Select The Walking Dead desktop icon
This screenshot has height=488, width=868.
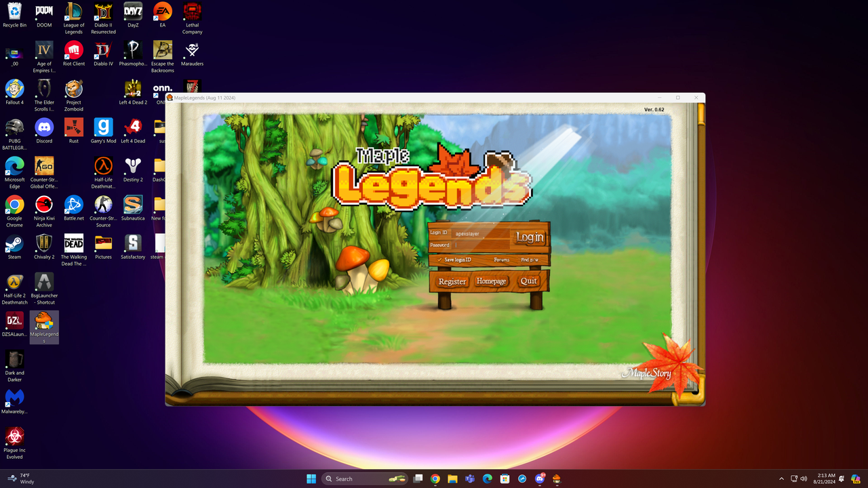(x=73, y=250)
